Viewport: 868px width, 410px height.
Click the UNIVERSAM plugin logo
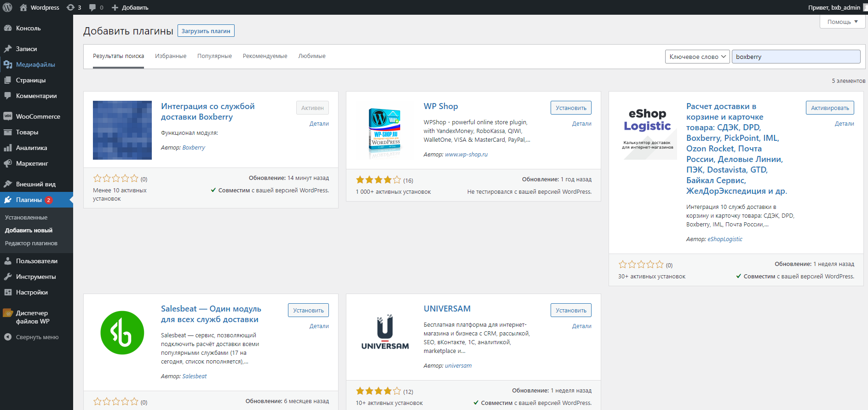tap(385, 333)
